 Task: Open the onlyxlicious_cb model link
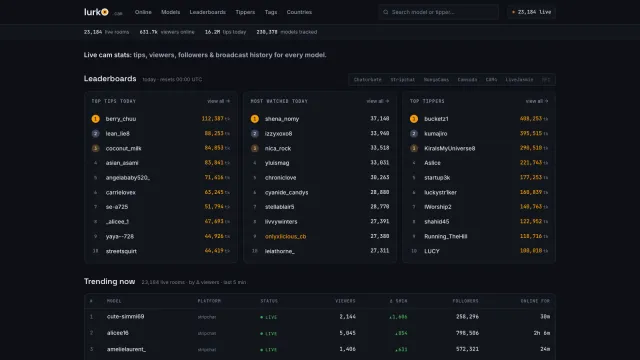tap(285, 236)
